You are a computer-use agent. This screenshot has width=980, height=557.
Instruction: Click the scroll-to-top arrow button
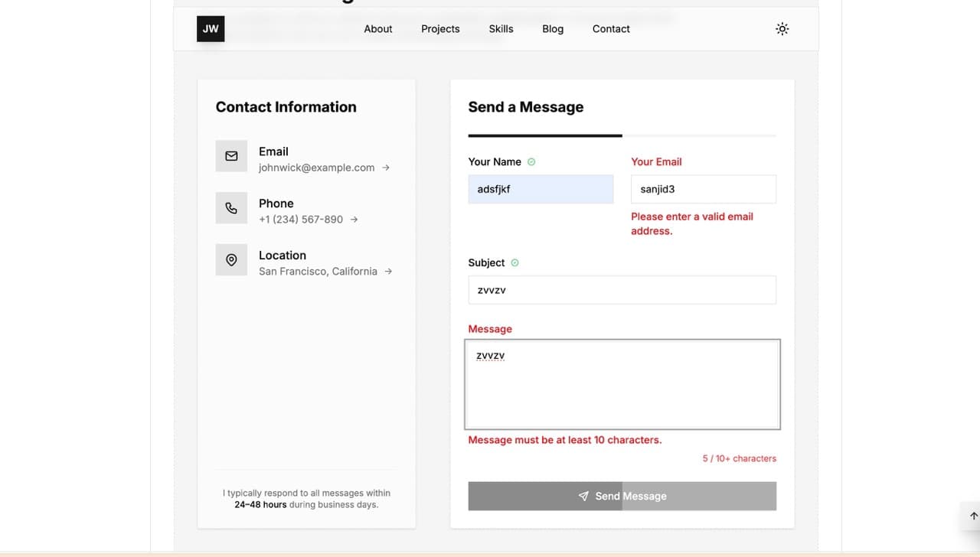pyautogui.click(x=973, y=516)
